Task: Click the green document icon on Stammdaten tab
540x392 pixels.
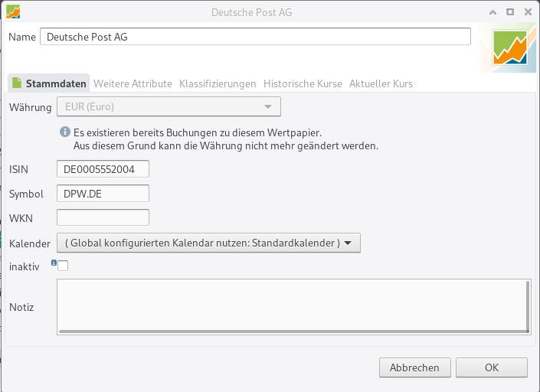Action: click(x=17, y=83)
